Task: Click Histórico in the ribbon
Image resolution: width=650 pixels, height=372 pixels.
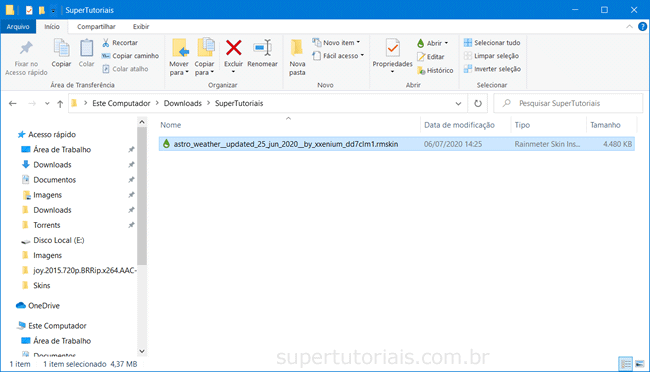Action: [x=435, y=71]
